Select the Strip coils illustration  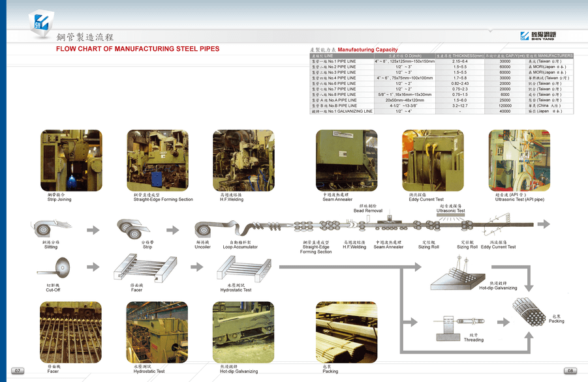[x=133, y=229]
